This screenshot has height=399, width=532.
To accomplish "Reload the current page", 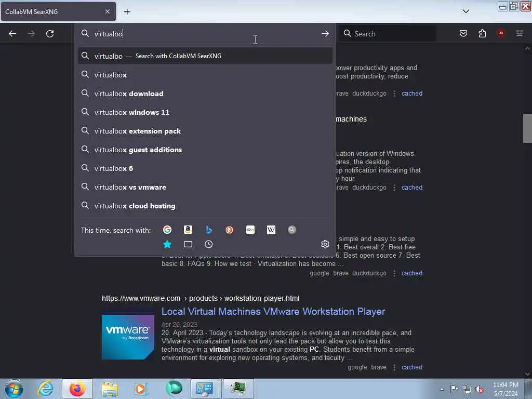I will click(x=50, y=34).
